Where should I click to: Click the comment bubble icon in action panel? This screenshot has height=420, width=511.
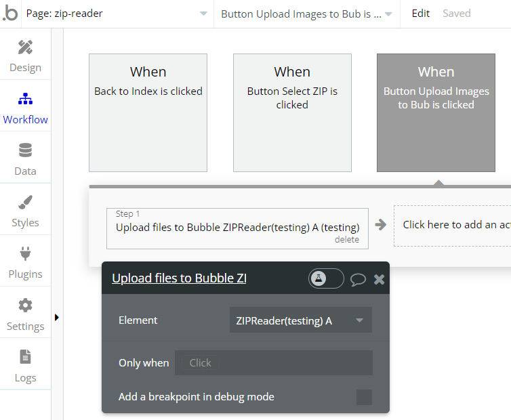pyautogui.click(x=358, y=279)
